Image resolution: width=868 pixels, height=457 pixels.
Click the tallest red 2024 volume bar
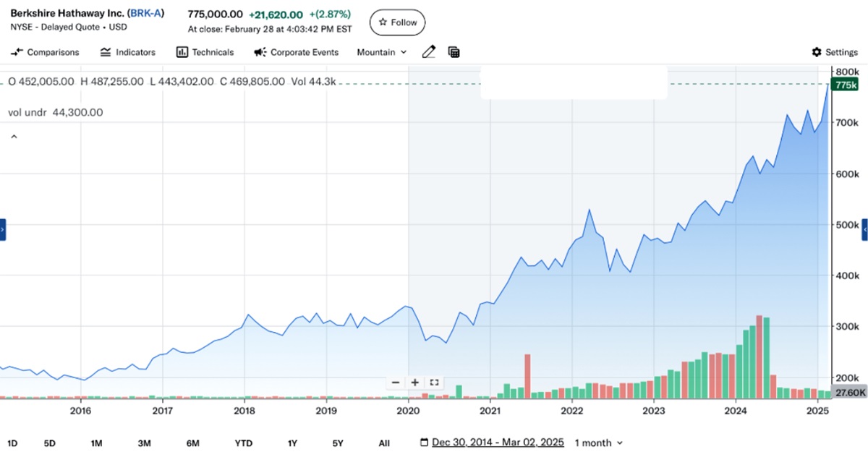[x=759, y=357]
